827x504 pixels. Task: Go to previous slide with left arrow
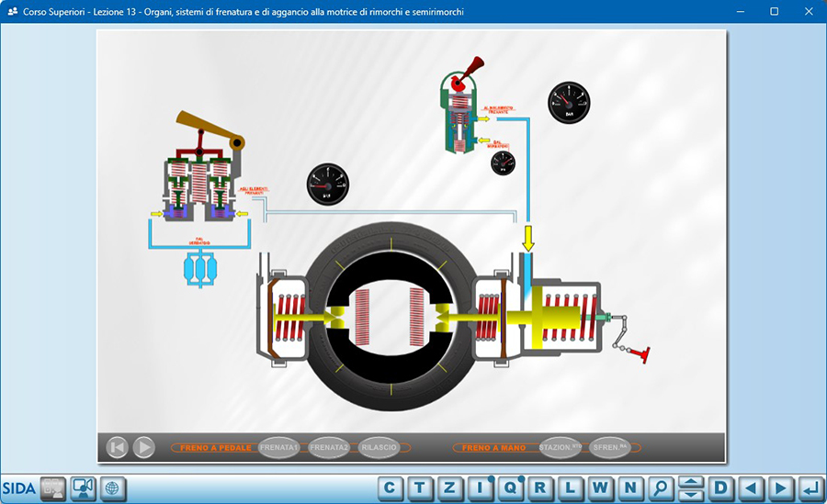[x=751, y=487]
